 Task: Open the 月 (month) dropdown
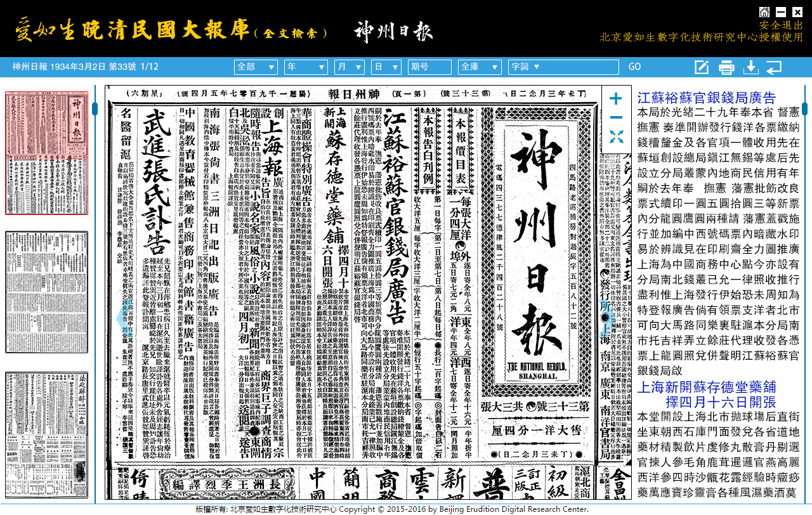349,66
